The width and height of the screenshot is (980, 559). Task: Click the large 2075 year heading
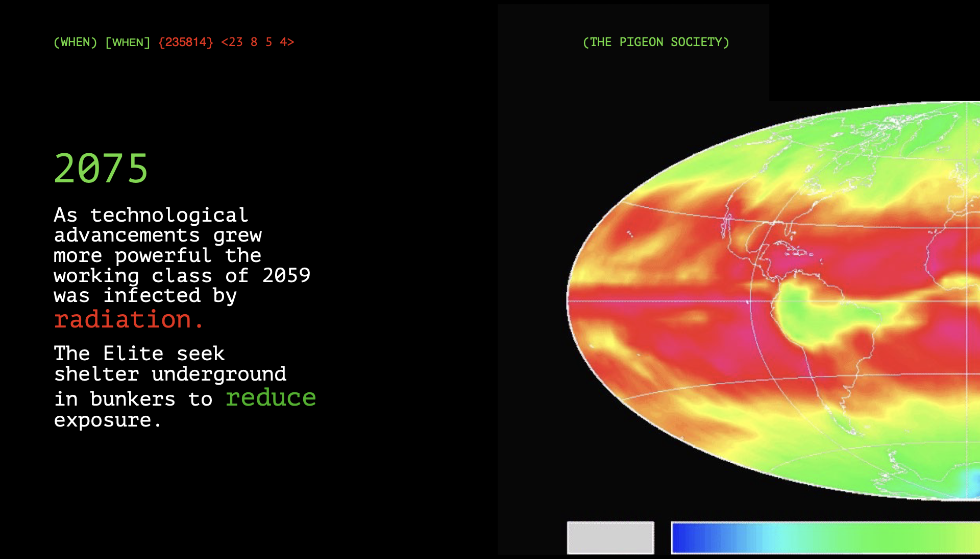pyautogui.click(x=101, y=168)
